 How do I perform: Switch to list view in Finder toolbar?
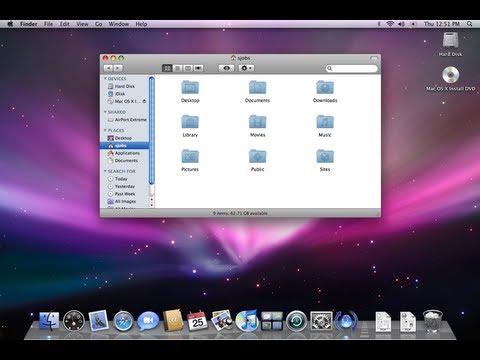[178, 68]
